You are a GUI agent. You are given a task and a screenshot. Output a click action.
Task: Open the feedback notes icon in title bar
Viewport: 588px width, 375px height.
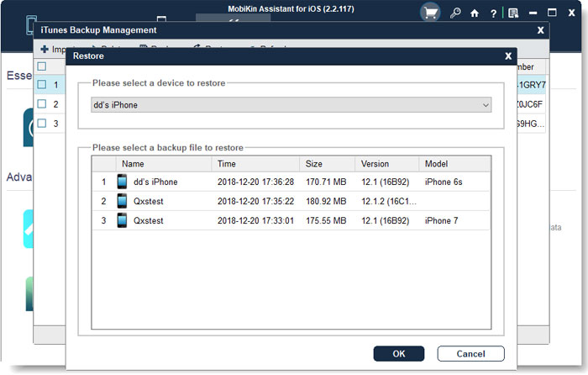tap(513, 13)
